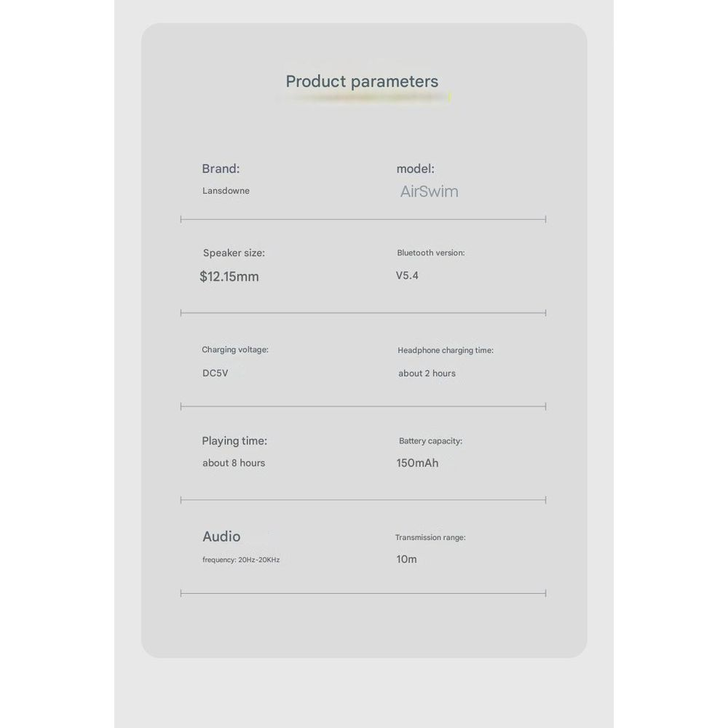This screenshot has height=728, width=728.
Task: Click the Headphone charging time label
Action: [x=446, y=351]
